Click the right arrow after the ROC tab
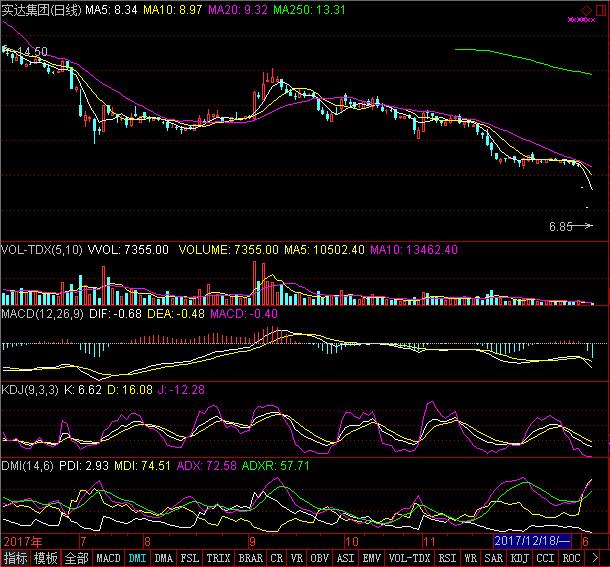 [595, 558]
